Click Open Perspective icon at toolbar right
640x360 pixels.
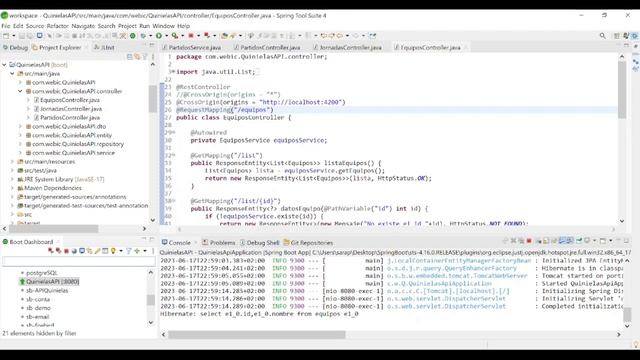tap(617, 36)
